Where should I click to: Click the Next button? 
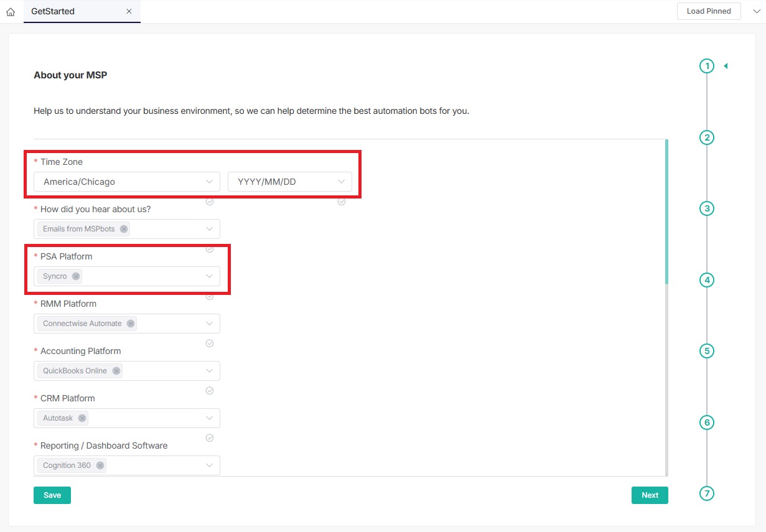tap(650, 495)
